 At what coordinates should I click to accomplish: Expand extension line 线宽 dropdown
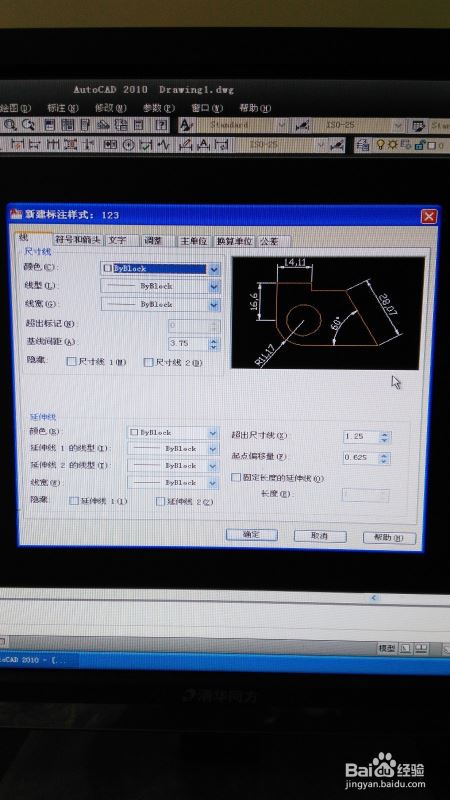213,483
